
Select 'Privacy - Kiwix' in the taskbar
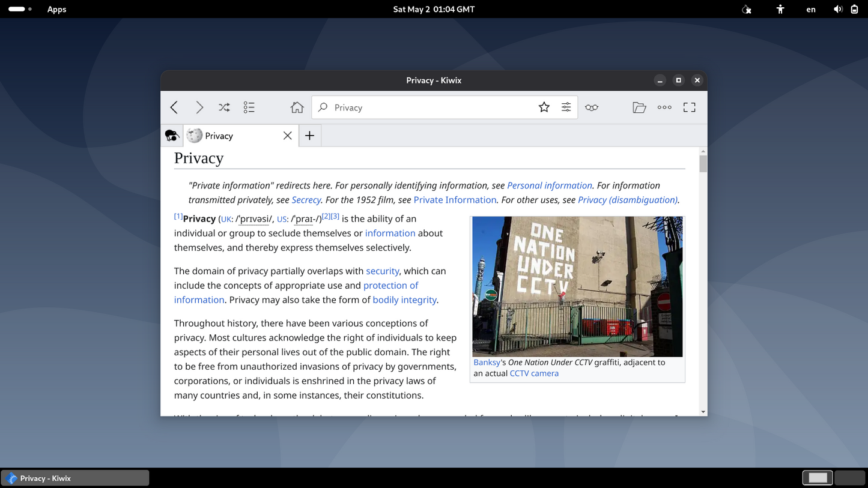click(75, 478)
